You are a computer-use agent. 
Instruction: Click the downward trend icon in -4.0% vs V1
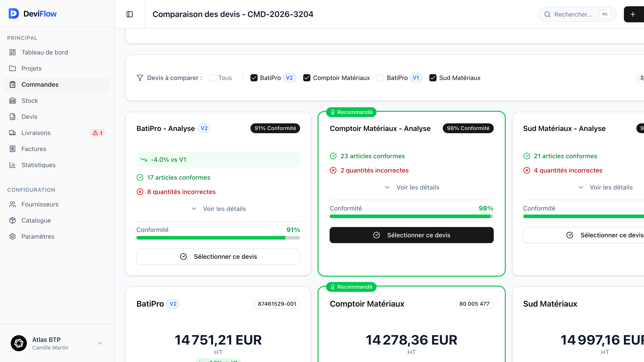pyautogui.click(x=144, y=159)
